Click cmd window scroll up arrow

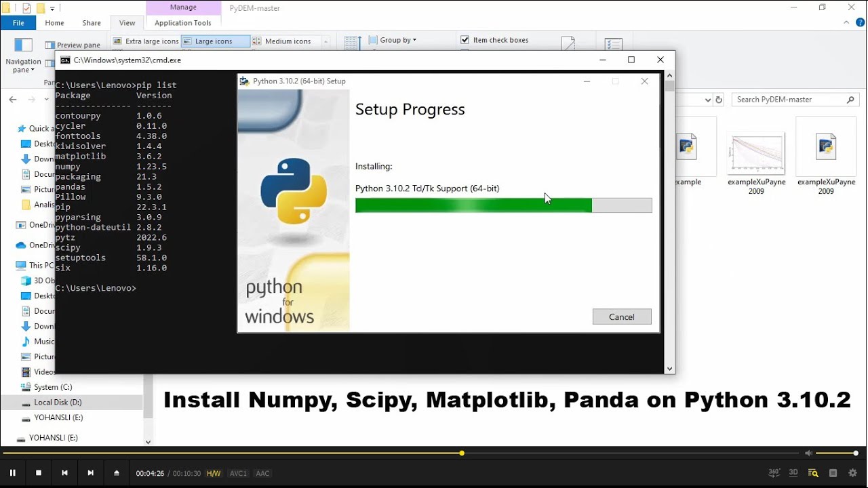coord(669,75)
